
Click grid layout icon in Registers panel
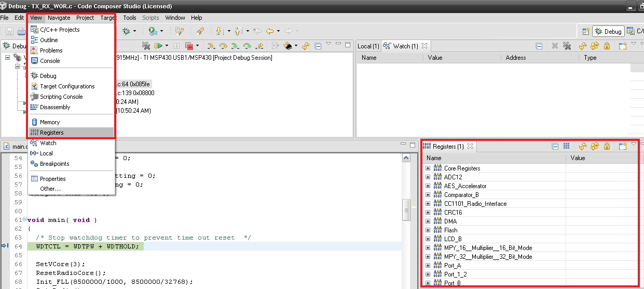567,147
